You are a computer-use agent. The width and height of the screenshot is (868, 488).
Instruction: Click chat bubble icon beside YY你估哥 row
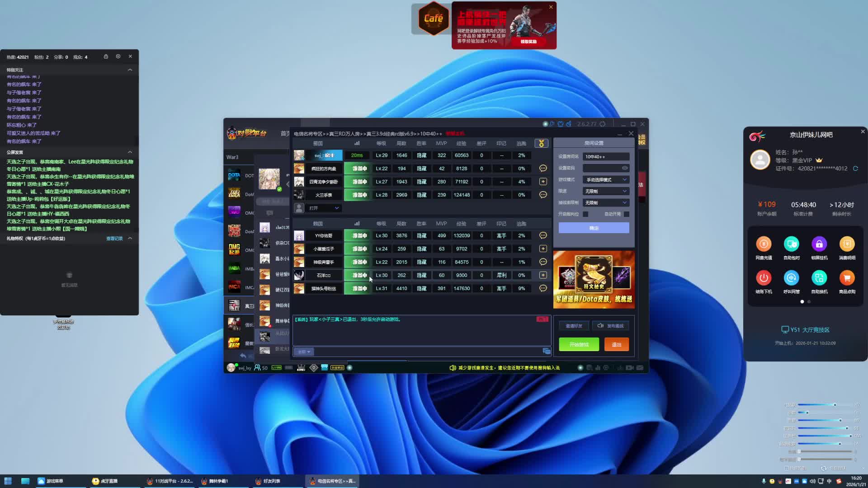coord(543,235)
